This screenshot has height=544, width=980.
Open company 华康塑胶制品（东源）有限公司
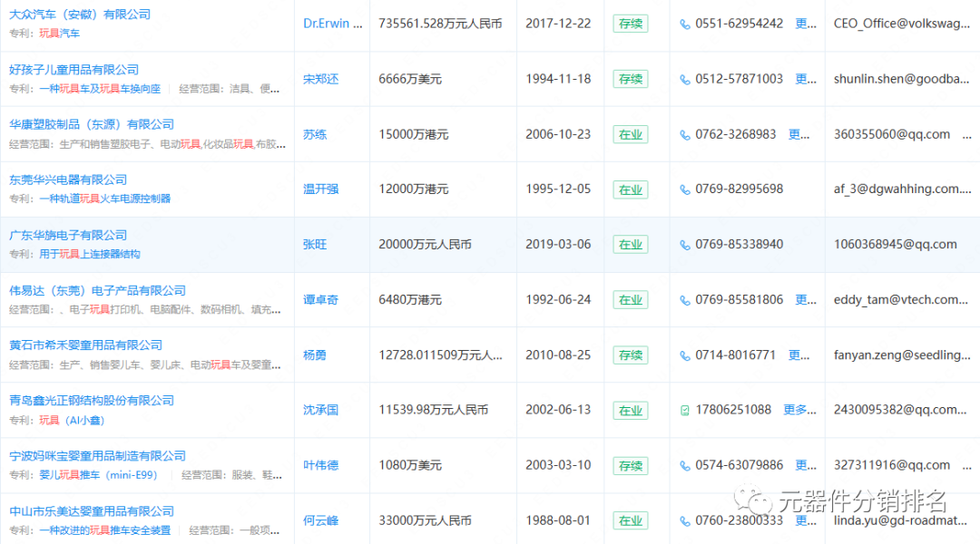coord(92,124)
